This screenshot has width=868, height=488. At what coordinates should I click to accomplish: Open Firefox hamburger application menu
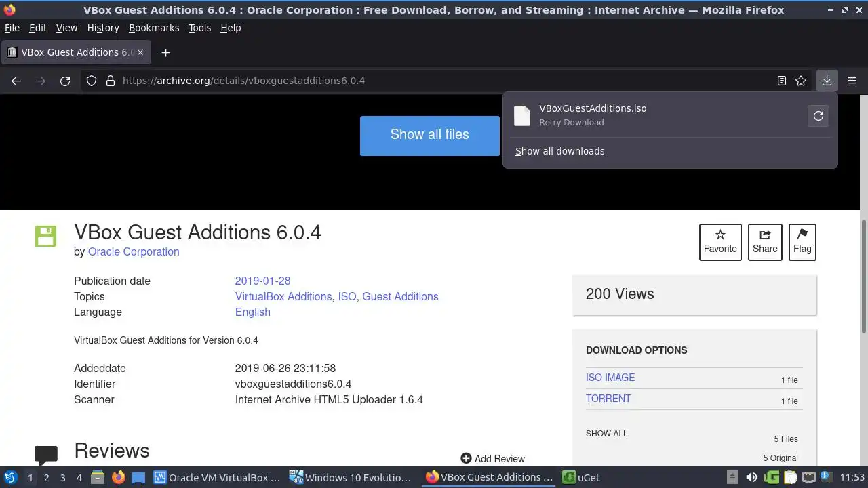pos(852,81)
